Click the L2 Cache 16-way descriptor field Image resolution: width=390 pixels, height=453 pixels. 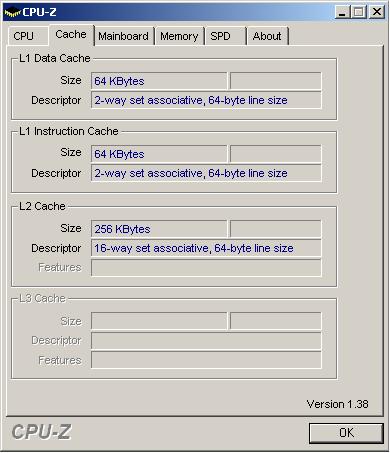206,248
